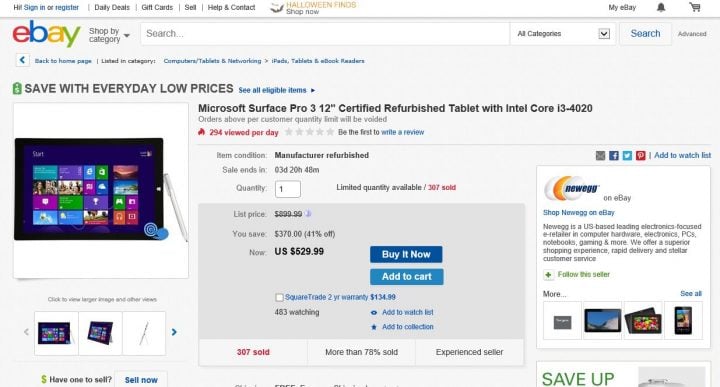
Task: Open the notifications bell icon
Action: (x=661, y=7)
